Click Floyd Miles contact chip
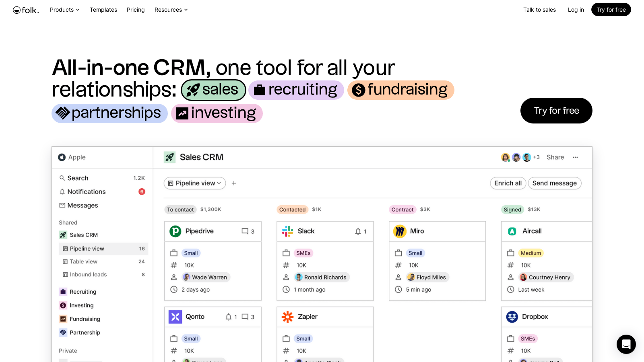Screen dimensions: 644x362 pos(427,277)
